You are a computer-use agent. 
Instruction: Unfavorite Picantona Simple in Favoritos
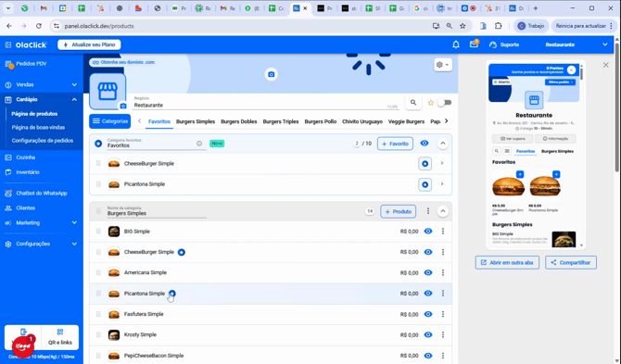[425, 184]
